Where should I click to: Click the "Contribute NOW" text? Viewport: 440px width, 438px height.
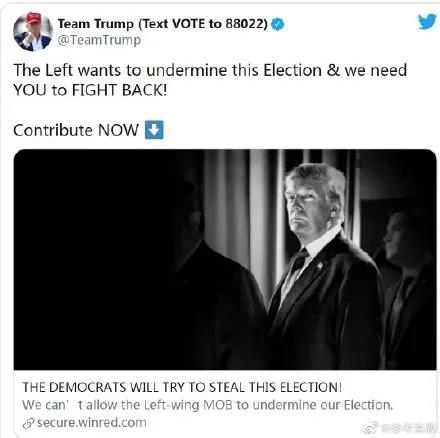pyautogui.click(x=76, y=130)
